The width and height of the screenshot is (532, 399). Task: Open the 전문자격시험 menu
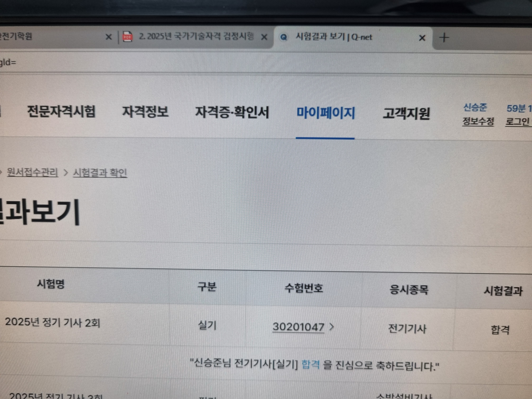[x=61, y=112]
